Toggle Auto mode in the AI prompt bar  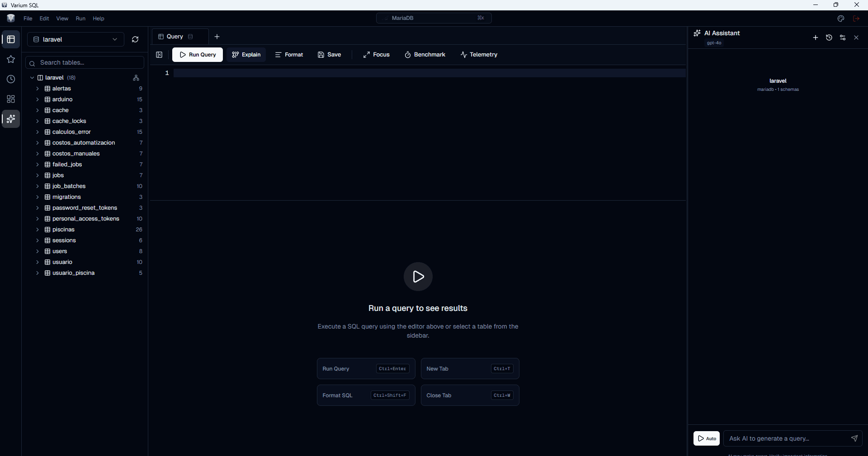coord(707,438)
